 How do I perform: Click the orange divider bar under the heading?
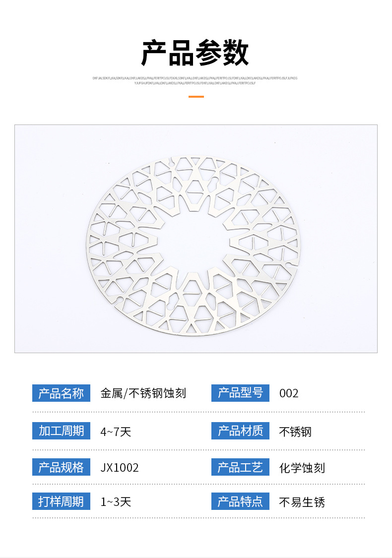(x=196, y=96)
